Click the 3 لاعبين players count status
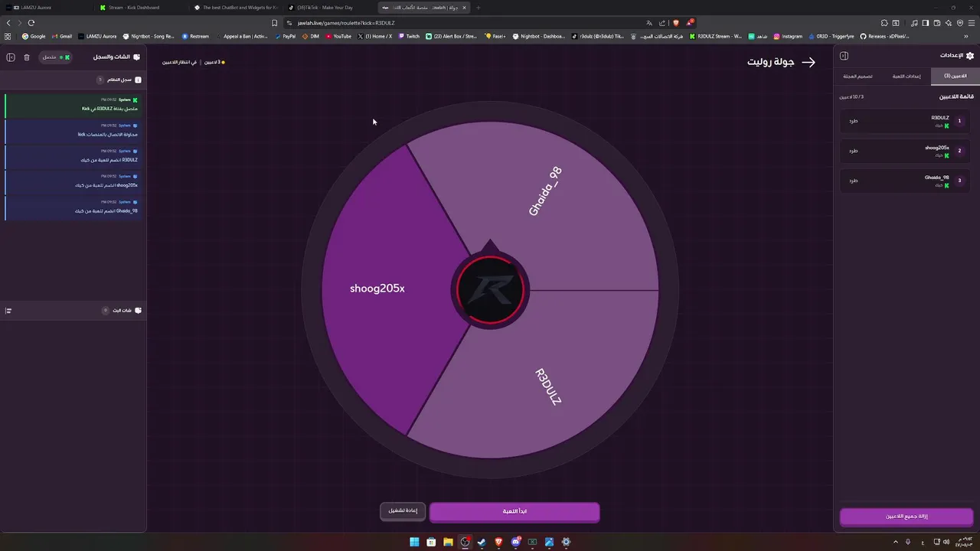 (214, 62)
